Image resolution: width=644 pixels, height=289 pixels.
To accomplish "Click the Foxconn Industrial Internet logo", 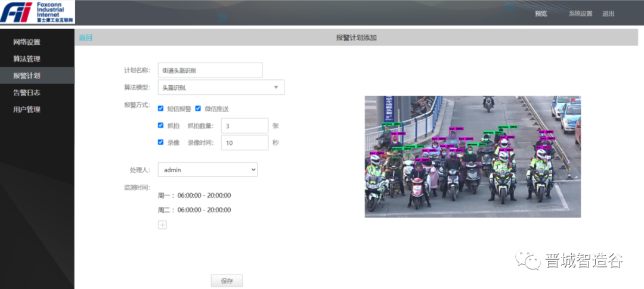I will [x=38, y=12].
